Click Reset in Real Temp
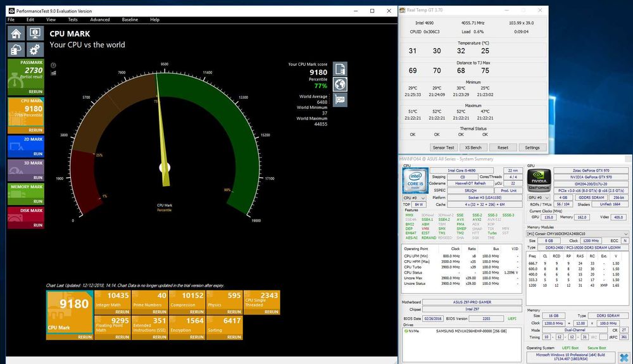 503,147
